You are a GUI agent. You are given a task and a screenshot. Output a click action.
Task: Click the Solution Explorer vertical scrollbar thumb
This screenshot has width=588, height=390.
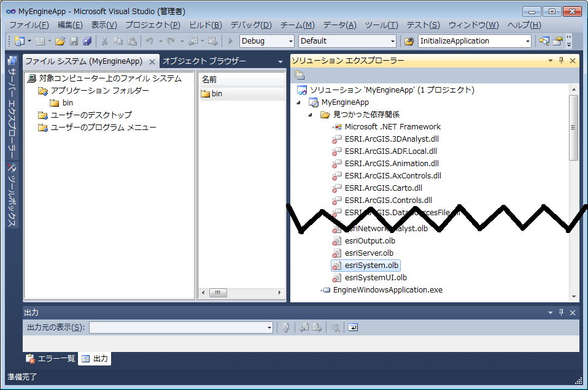[x=573, y=128]
